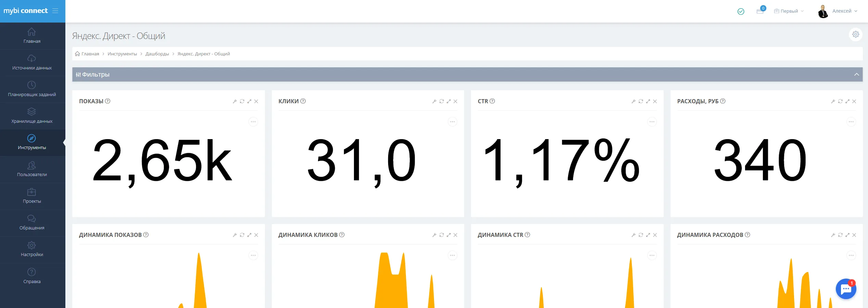
Task: Close the РАСХОДЫ, РУБ widget
Action: click(x=854, y=102)
